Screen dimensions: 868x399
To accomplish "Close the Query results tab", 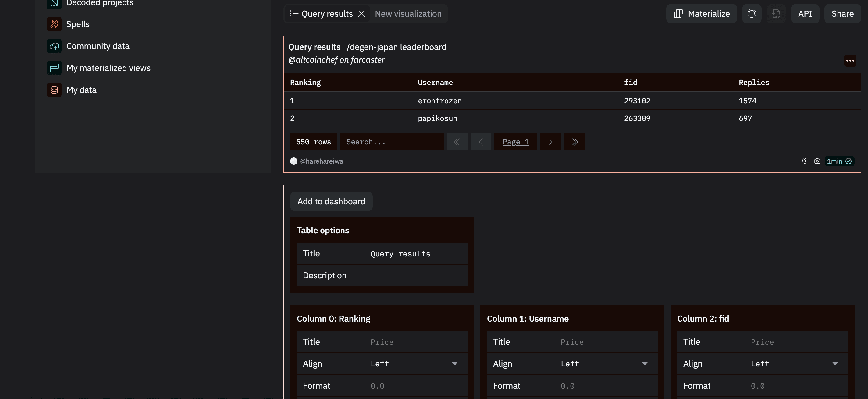I will 361,14.
